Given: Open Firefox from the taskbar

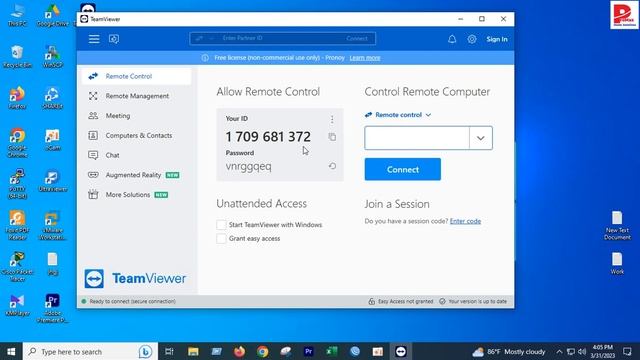Looking at the screenshot, I should 239,351.
